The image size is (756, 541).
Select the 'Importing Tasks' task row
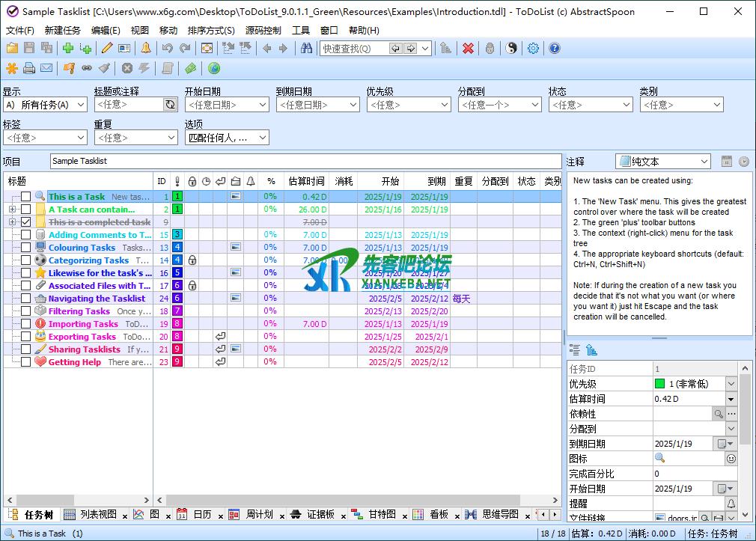click(83, 324)
